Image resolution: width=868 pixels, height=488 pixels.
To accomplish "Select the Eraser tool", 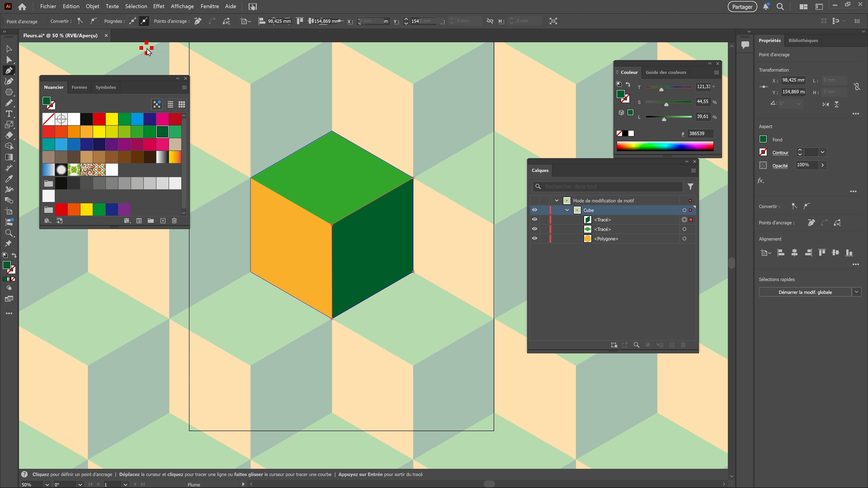I will [x=9, y=135].
